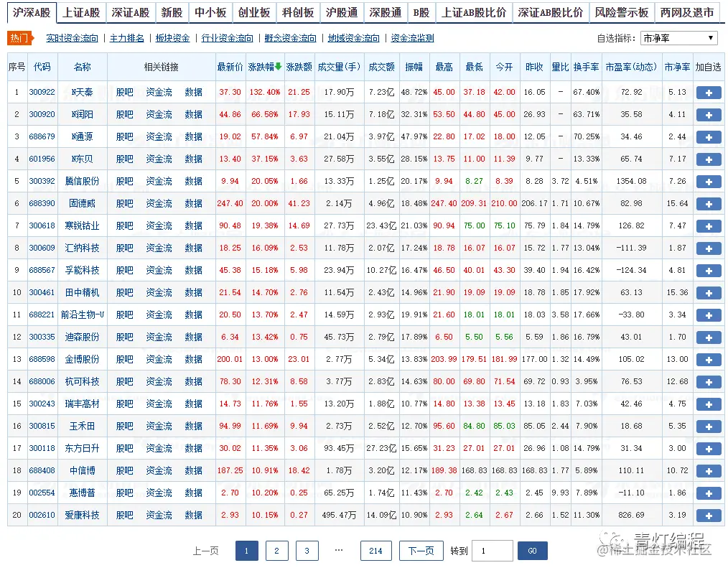The height and width of the screenshot is (573, 728).
Task: Open the 自选指标 市净率 dropdown
Action: (678, 38)
